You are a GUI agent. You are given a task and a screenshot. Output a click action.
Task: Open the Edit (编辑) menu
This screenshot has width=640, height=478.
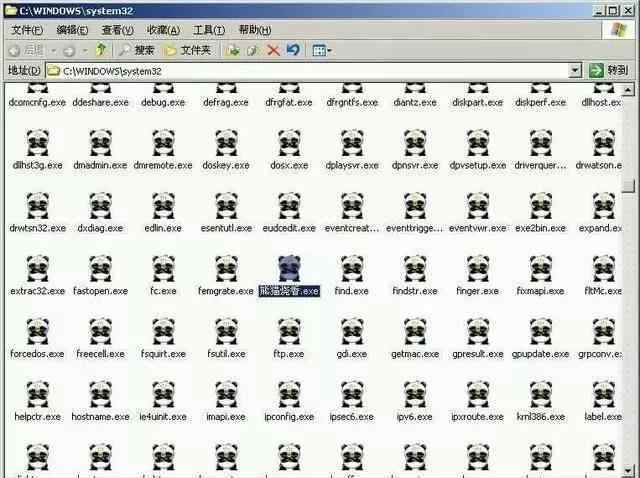[72, 30]
